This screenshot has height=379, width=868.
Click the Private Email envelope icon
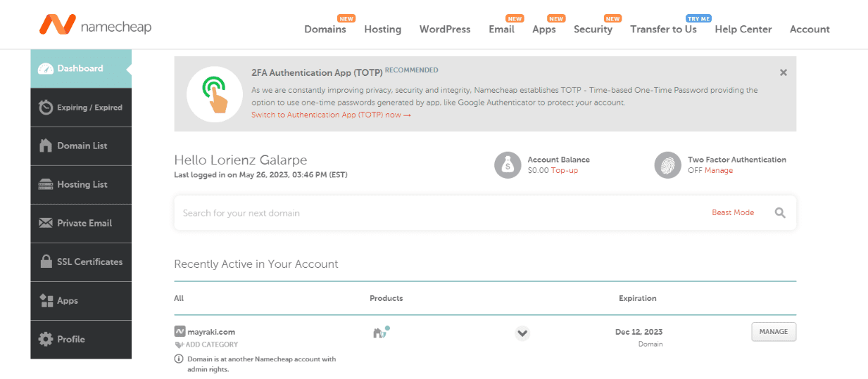tap(46, 223)
